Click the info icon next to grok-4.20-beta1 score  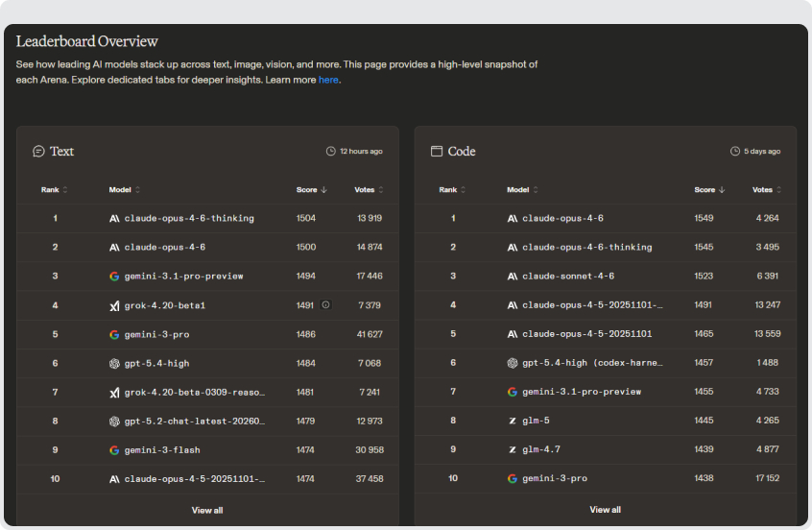325,304
